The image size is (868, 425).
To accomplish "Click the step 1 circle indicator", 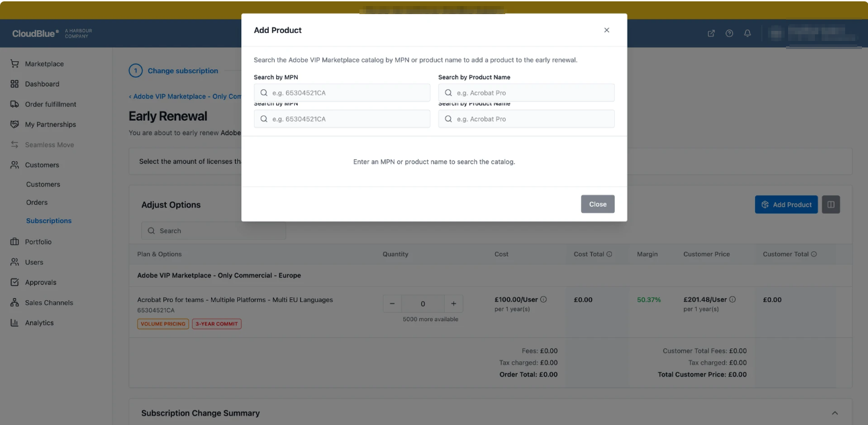I will pyautogui.click(x=136, y=70).
